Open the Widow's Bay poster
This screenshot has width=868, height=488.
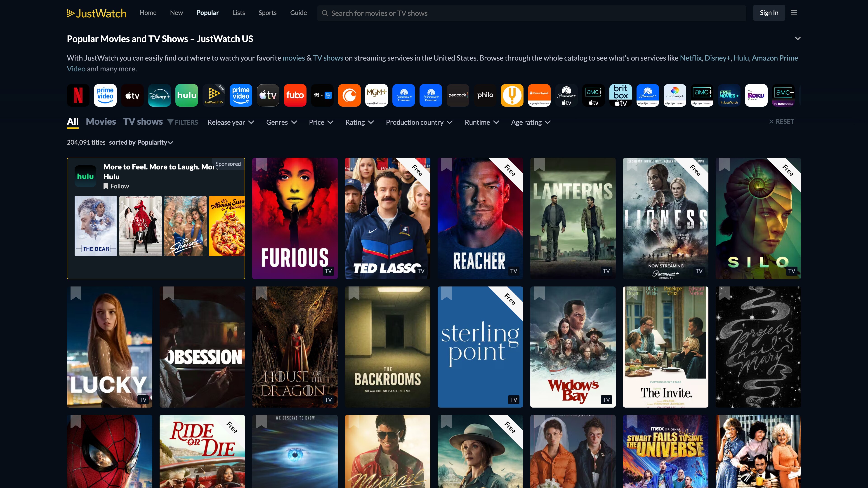(573, 347)
